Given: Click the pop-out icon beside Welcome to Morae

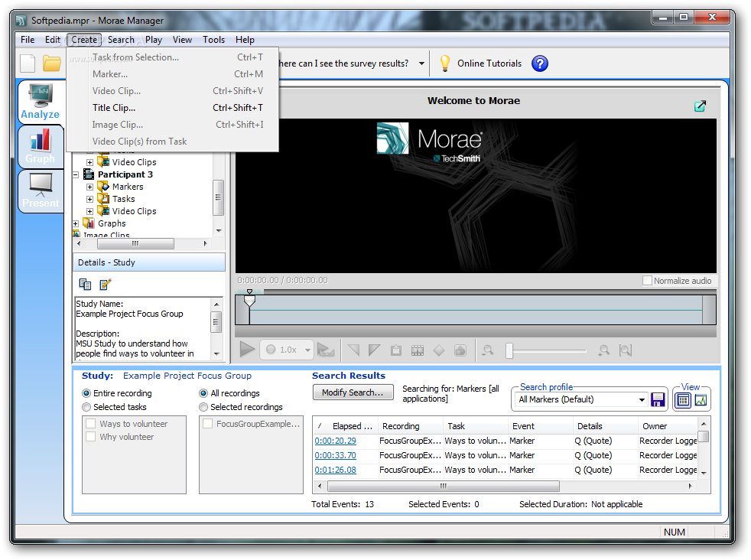Looking at the screenshot, I should point(700,106).
